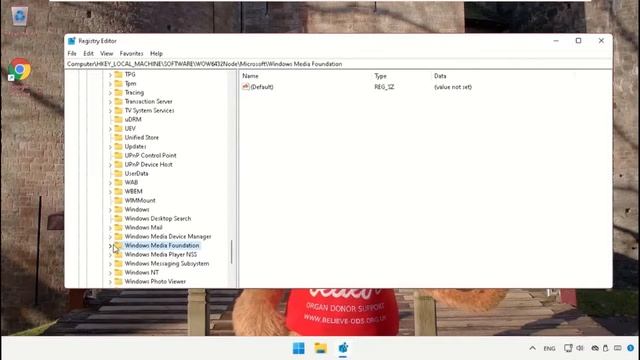
Task: Select the TPG folder icon
Action: coord(118,74)
